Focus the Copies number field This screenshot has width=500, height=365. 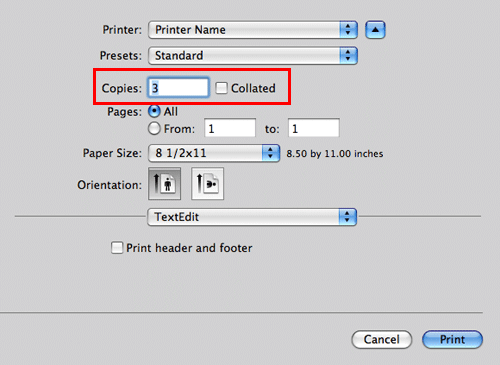click(x=179, y=88)
